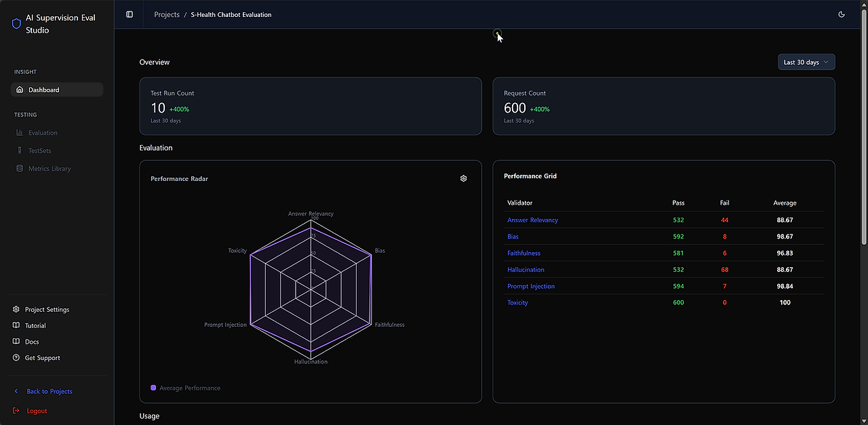Click the Evaluation chart icon
This screenshot has height=425, width=868.
click(20, 133)
